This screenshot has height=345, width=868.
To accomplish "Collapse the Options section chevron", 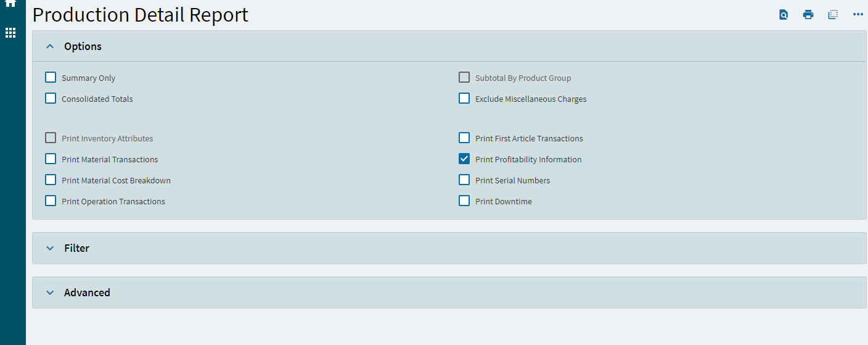I will (51, 46).
